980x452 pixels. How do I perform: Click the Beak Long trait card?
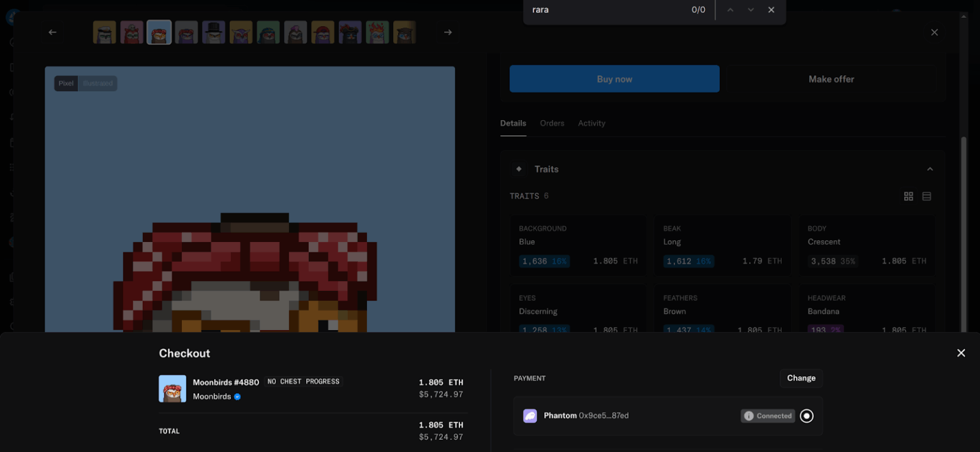pyautogui.click(x=722, y=246)
